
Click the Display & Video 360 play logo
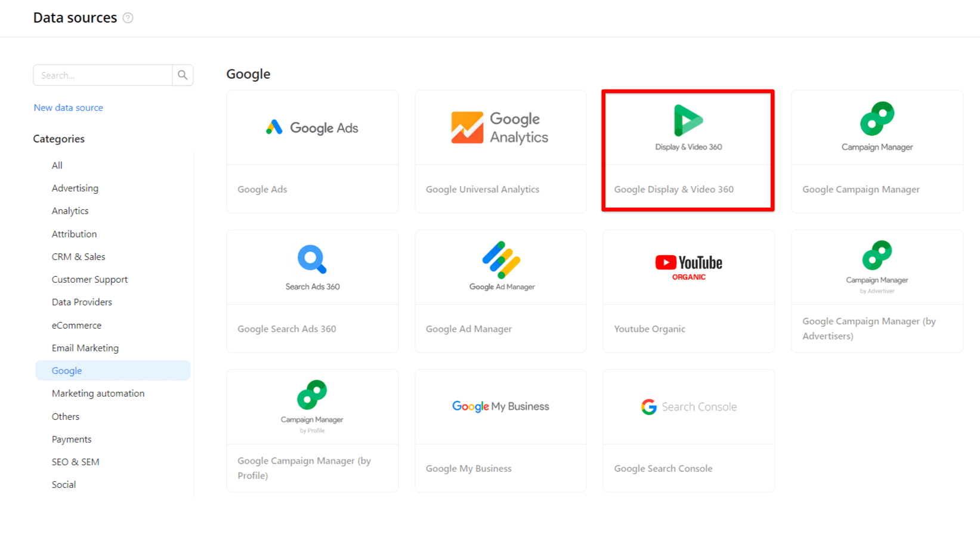point(688,120)
